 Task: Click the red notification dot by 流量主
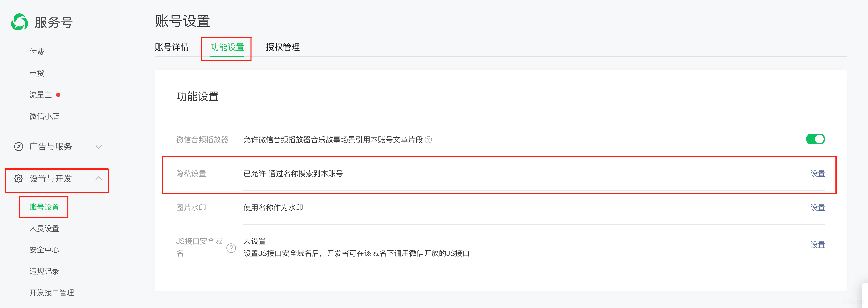point(58,95)
